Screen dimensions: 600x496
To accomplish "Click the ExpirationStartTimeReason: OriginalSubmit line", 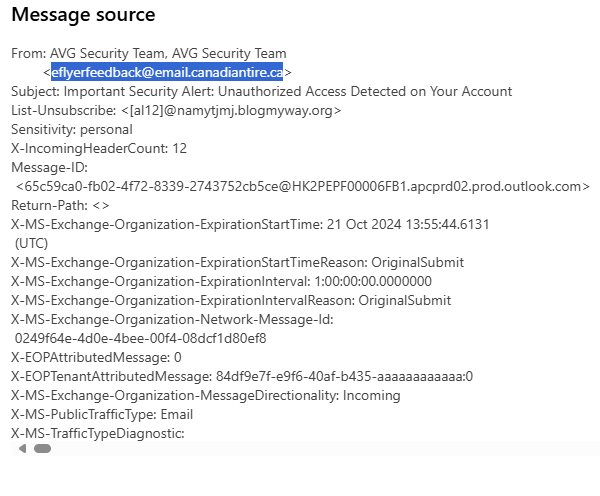I will [x=238, y=263].
